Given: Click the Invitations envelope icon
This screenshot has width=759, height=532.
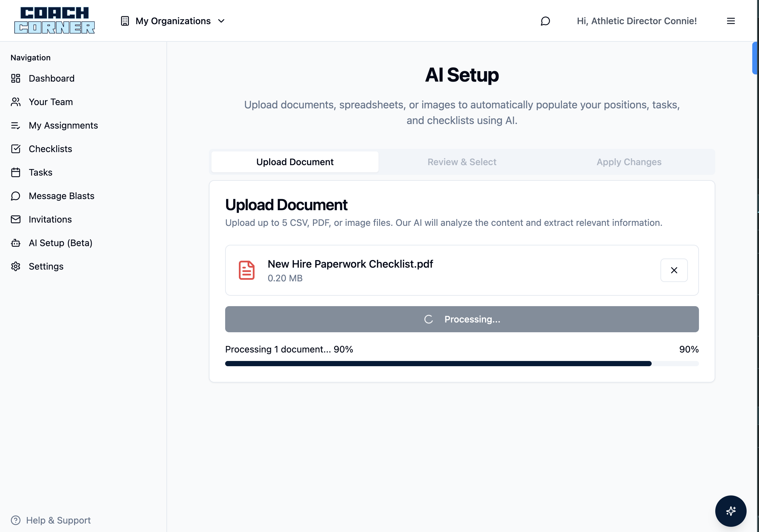Looking at the screenshot, I should 16,219.
